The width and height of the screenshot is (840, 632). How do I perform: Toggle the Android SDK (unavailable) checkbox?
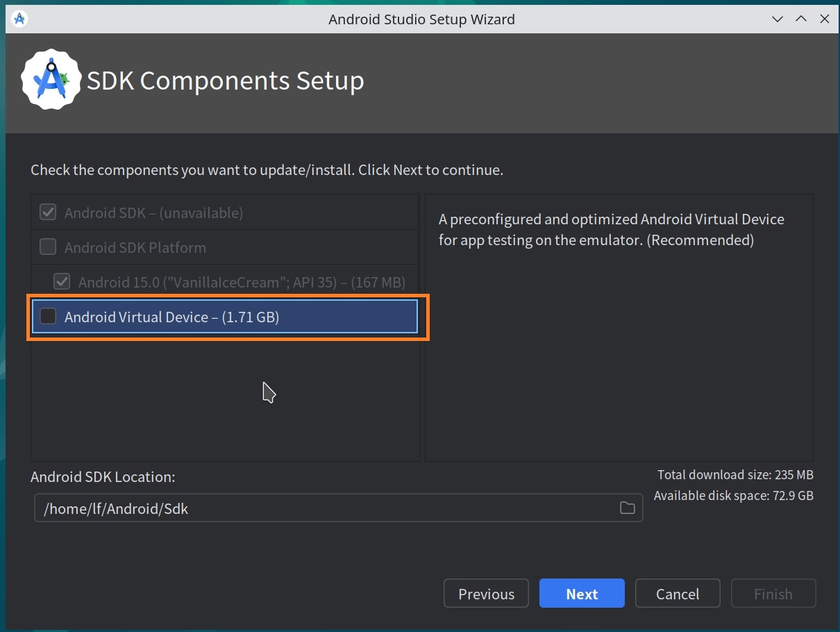[48, 213]
